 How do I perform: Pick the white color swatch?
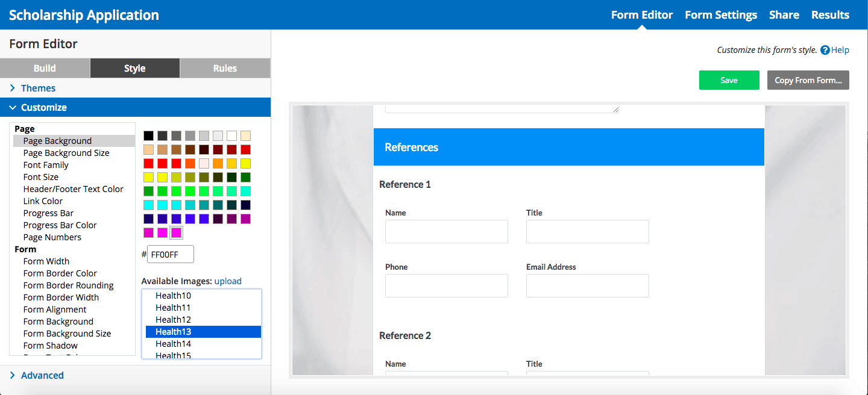point(231,136)
